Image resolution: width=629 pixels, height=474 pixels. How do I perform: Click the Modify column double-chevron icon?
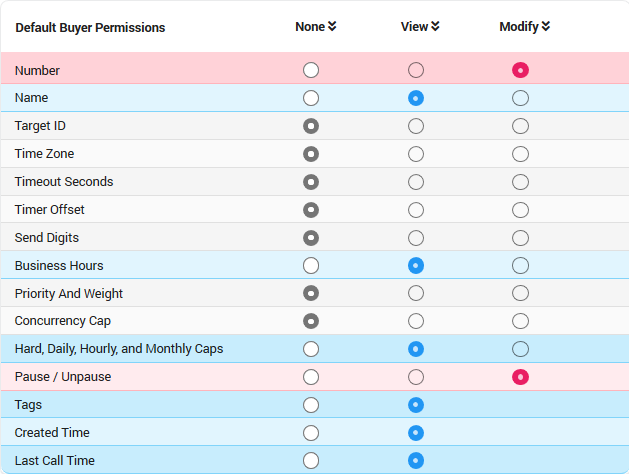coord(545,27)
